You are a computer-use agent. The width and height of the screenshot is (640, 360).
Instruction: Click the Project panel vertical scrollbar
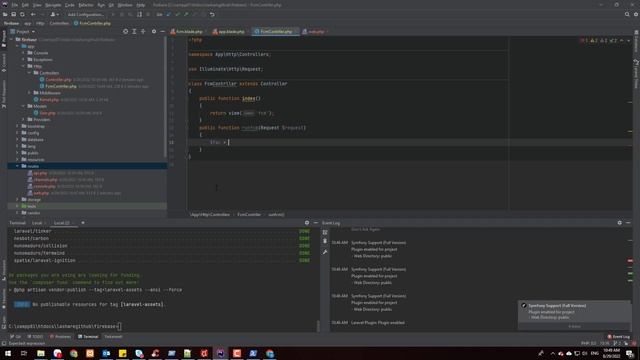tap(165, 98)
